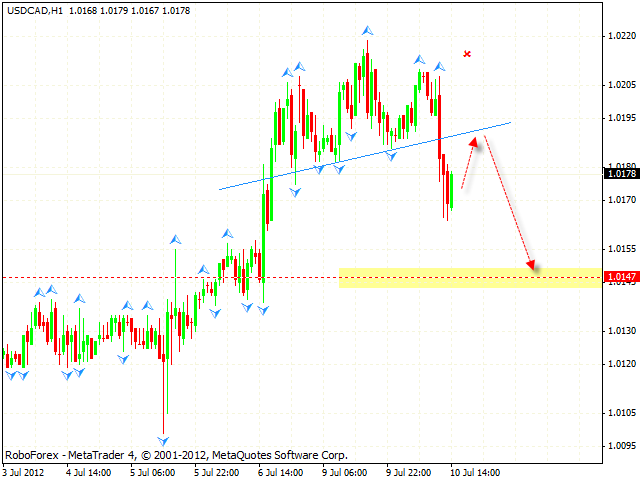Click the yellow highlighted target zone
Screen dimensions: 640x480
tap(470, 277)
